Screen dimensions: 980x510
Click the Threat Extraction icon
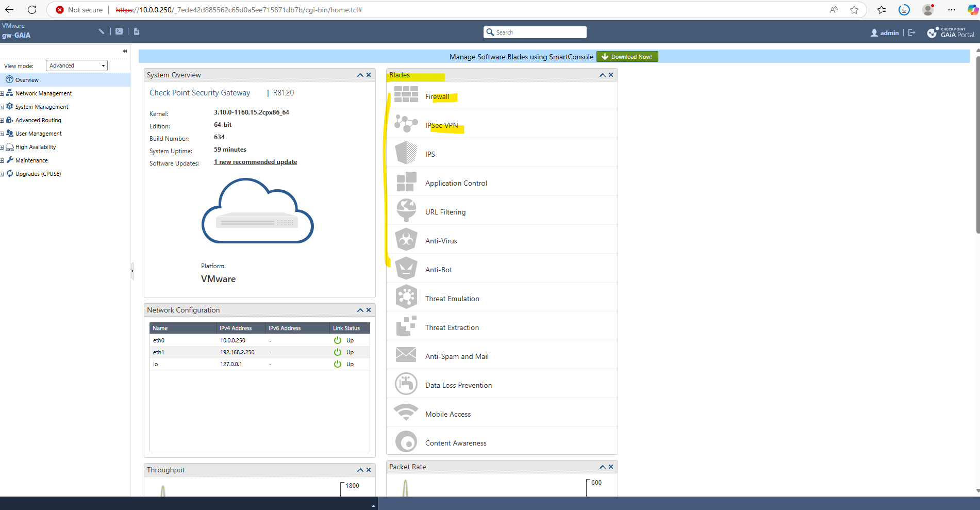406,326
